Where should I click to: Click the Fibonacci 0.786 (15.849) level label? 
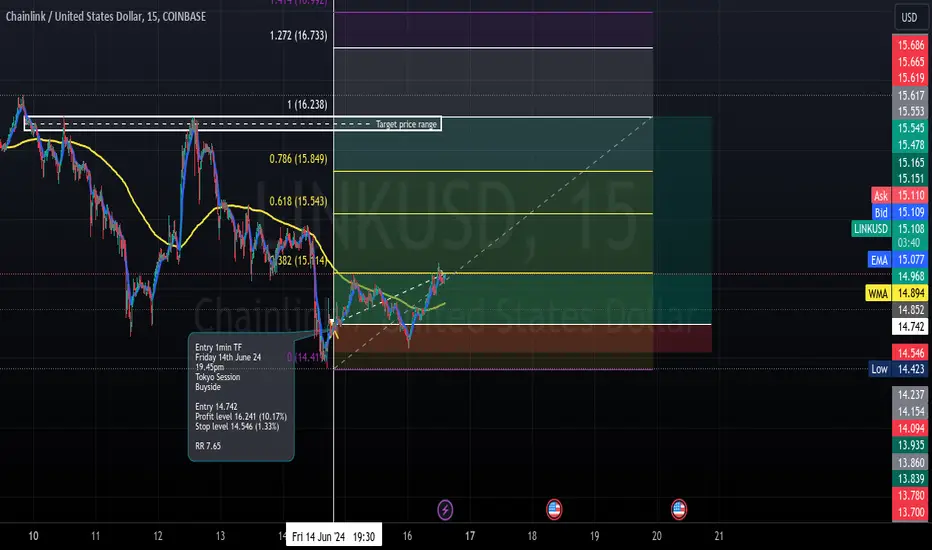point(298,159)
